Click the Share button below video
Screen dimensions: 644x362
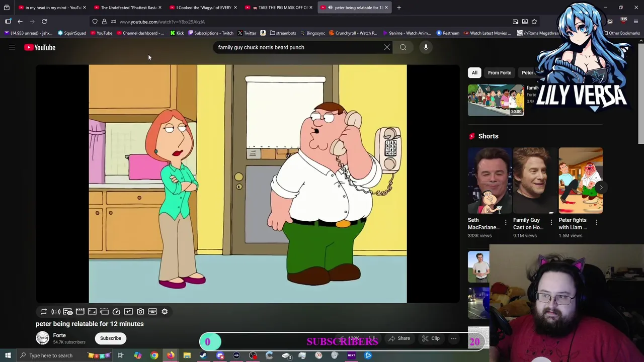398,338
